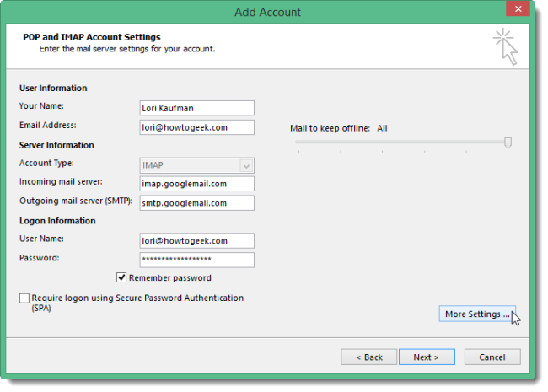Click the cursor wizard icon in header

(506, 46)
